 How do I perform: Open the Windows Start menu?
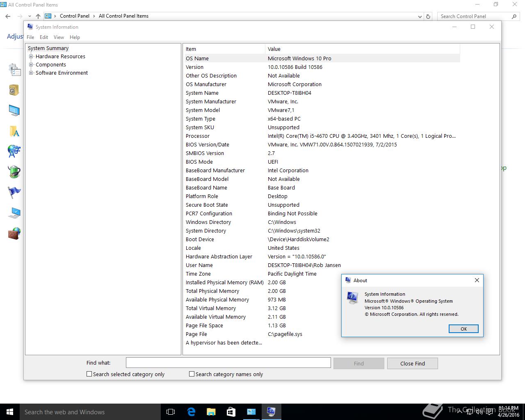(x=10, y=412)
